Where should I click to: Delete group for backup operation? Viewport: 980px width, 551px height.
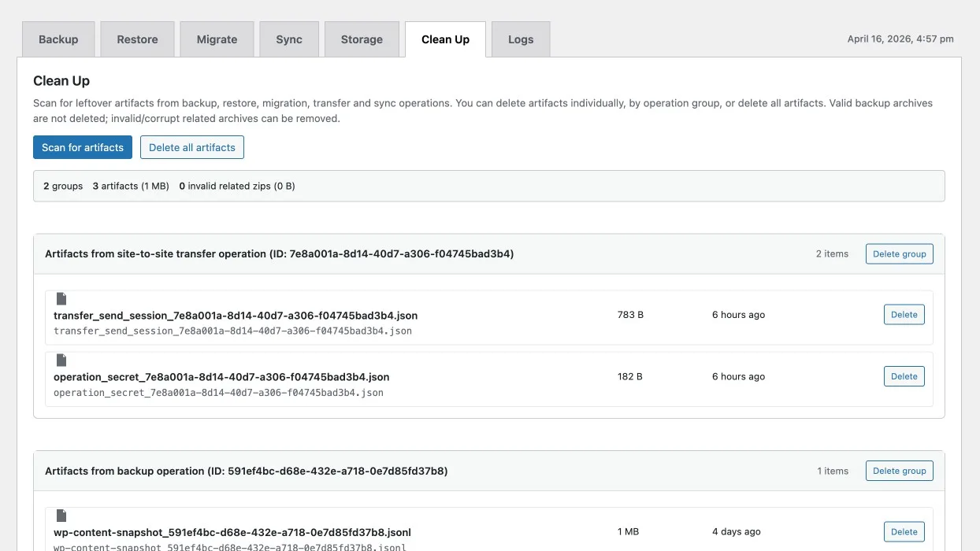[899, 471]
